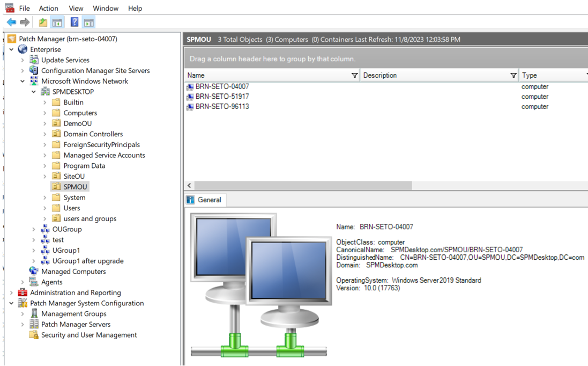Switch to the General tab

pos(204,200)
